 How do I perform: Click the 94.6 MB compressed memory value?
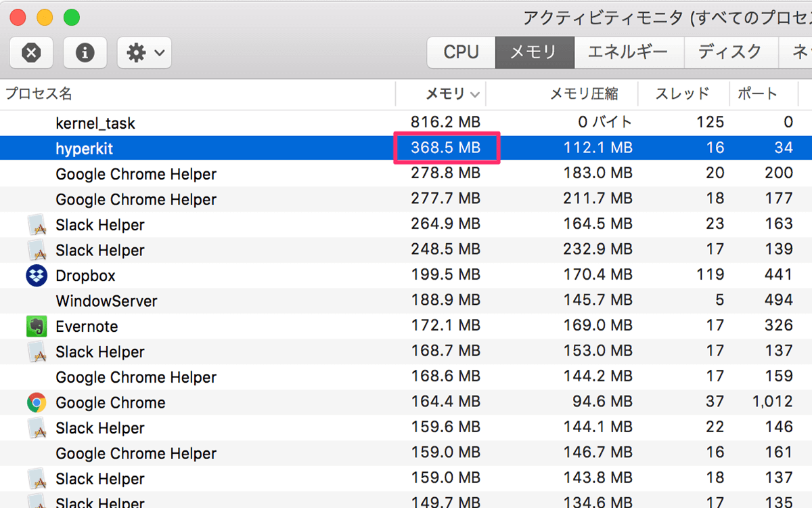coord(602,401)
